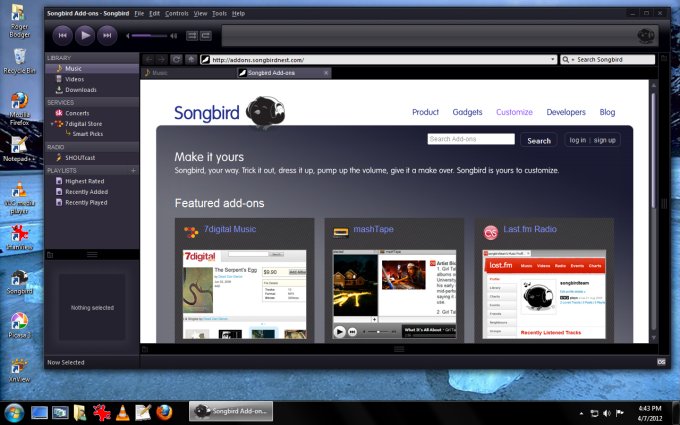Screen dimensions: 680x425
Task: Click the Songbird bird icon in player
Action: tap(645, 36)
